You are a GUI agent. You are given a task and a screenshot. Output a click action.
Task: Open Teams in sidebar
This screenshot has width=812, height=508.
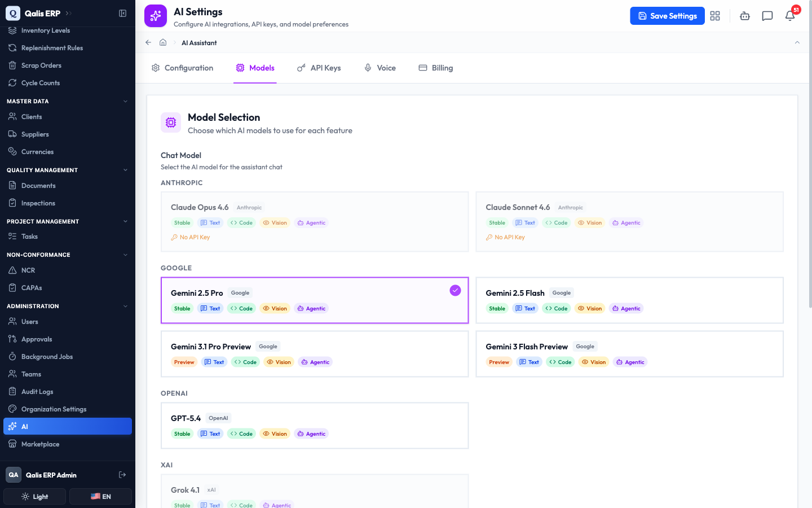click(68, 374)
